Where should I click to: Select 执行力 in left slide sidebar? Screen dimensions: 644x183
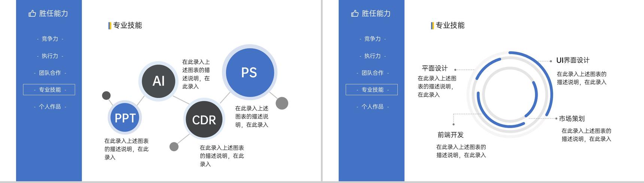pos(50,56)
